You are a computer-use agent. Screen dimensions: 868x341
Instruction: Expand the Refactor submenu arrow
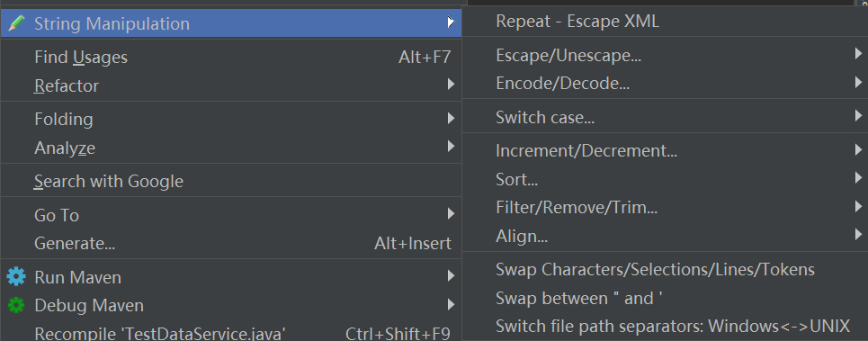tap(452, 85)
